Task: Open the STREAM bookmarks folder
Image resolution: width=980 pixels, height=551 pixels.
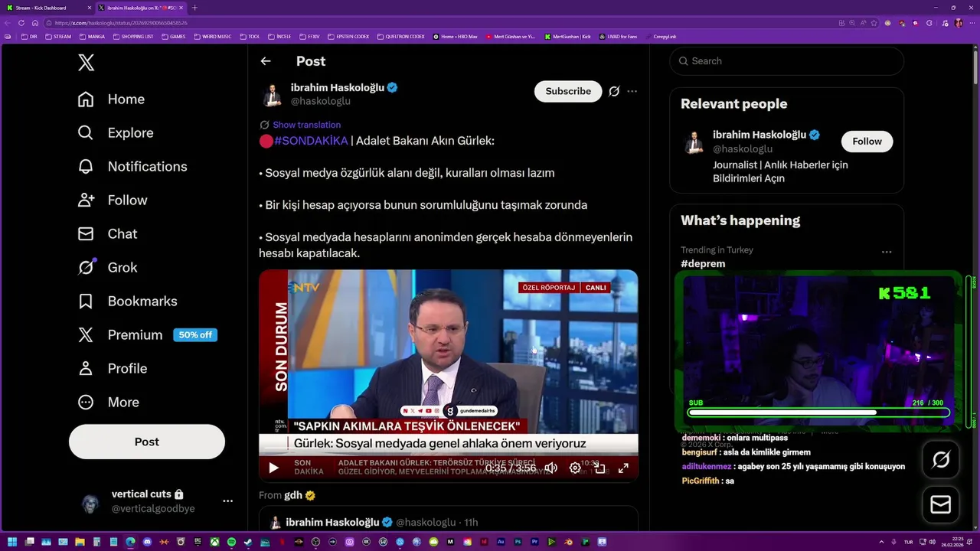Action: (58, 36)
